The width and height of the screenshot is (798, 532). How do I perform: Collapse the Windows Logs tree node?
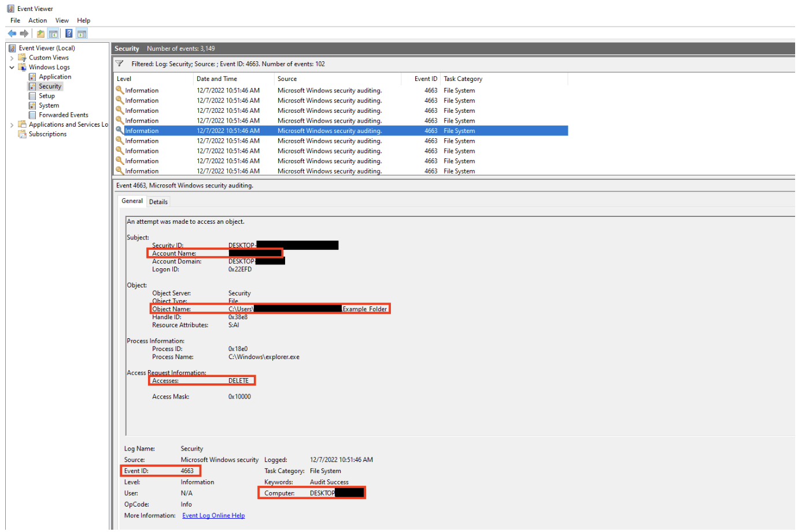coord(12,66)
